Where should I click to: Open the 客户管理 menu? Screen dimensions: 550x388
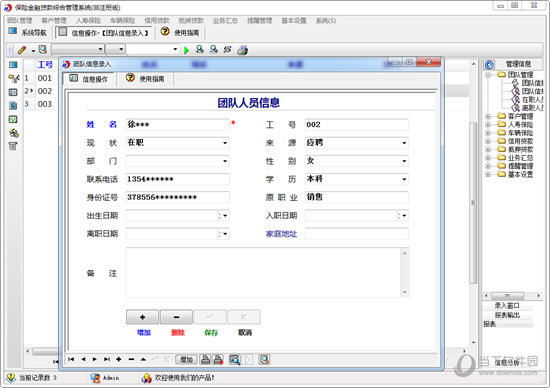click(x=54, y=21)
